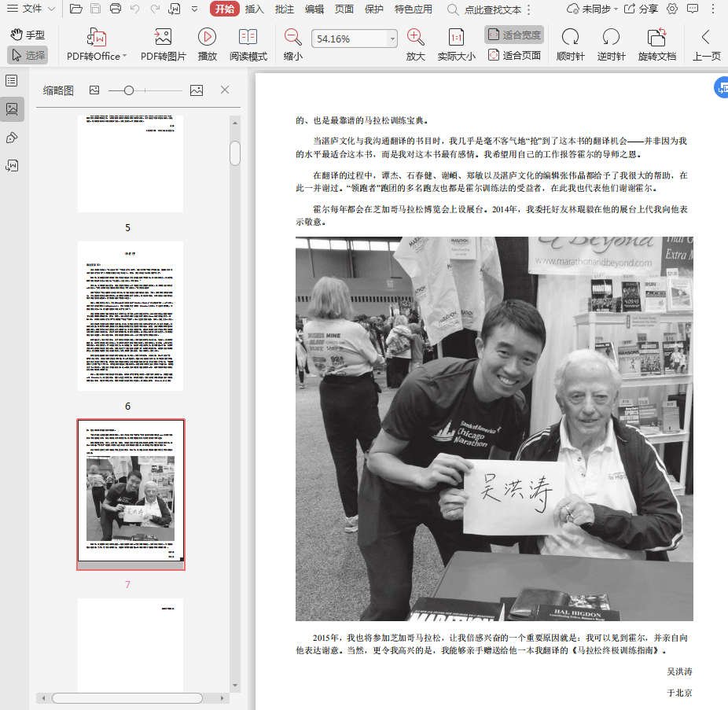Click the PDF转图片 toolbar icon
Viewport: 728px width, 710px height.
(x=163, y=38)
